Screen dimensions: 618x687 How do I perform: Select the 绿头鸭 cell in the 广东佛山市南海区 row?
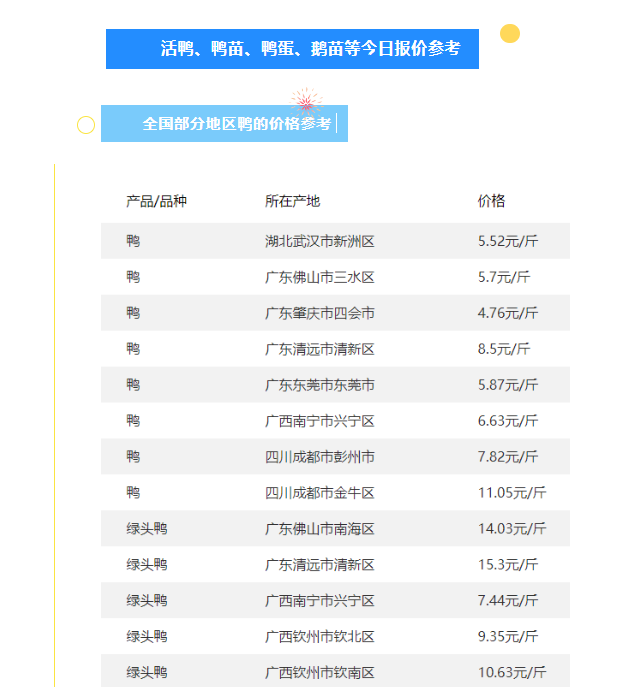tap(146, 529)
